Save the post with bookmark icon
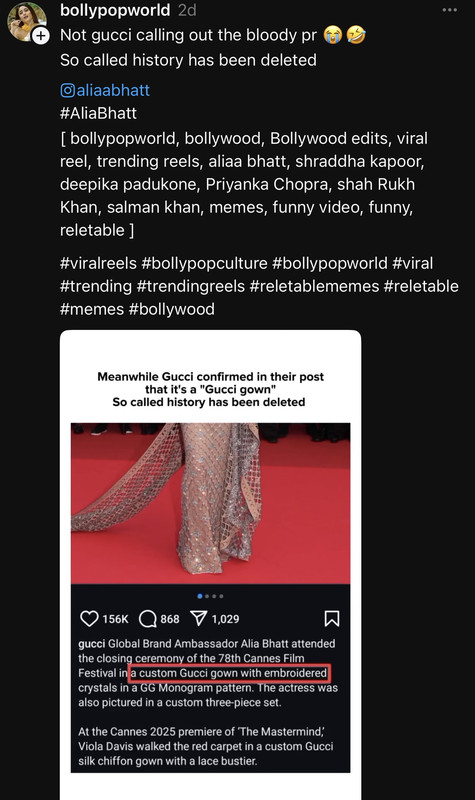475x800 pixels. coord(332,618)
